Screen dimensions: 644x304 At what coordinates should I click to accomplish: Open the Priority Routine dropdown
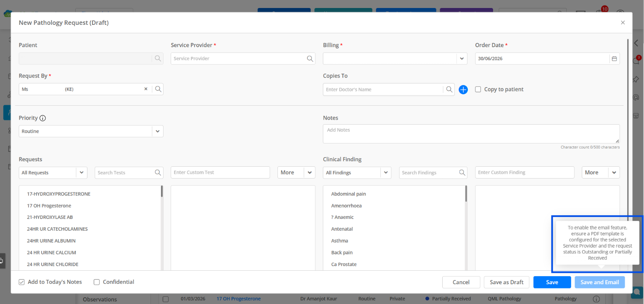click(x=158, y=131)
